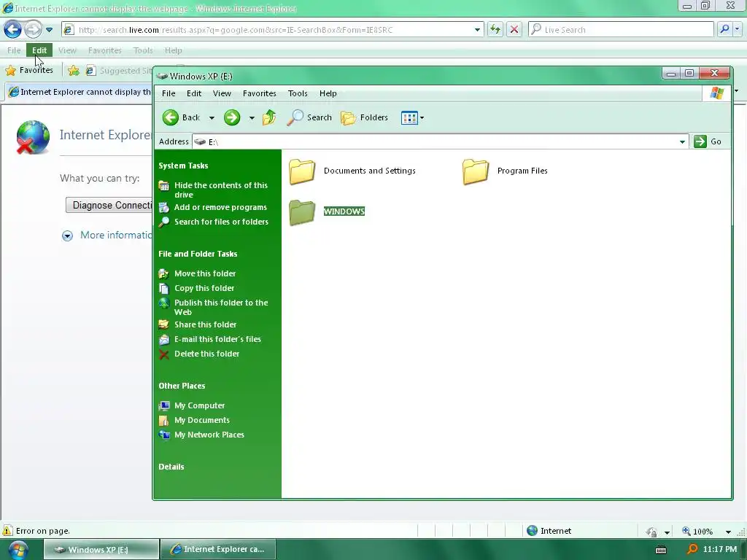This screenshot has height=560, width=747.
Task: Click the Live Search magnifier button
Action: tap(724, 29)
